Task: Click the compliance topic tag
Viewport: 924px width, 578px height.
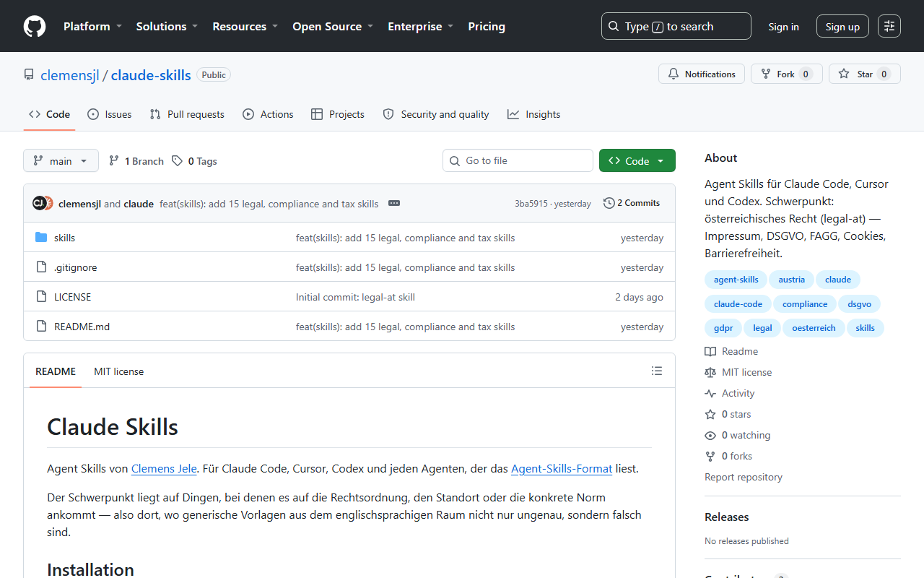Action: [x=805, y=304]
